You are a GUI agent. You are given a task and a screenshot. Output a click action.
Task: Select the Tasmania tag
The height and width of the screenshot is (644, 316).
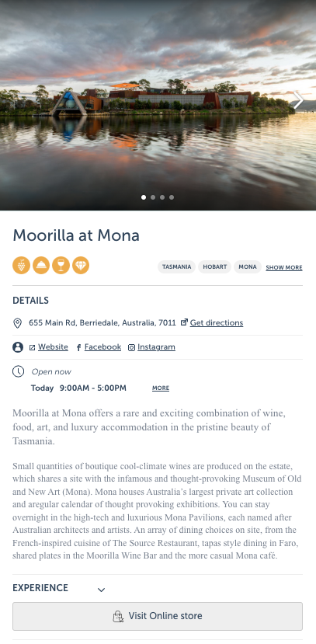(x=176, y=267)
